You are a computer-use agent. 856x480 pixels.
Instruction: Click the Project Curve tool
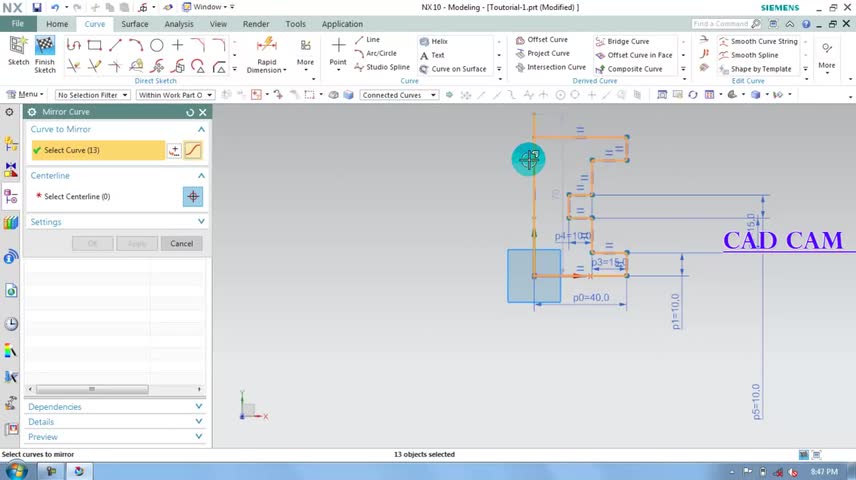coord(543,54)
